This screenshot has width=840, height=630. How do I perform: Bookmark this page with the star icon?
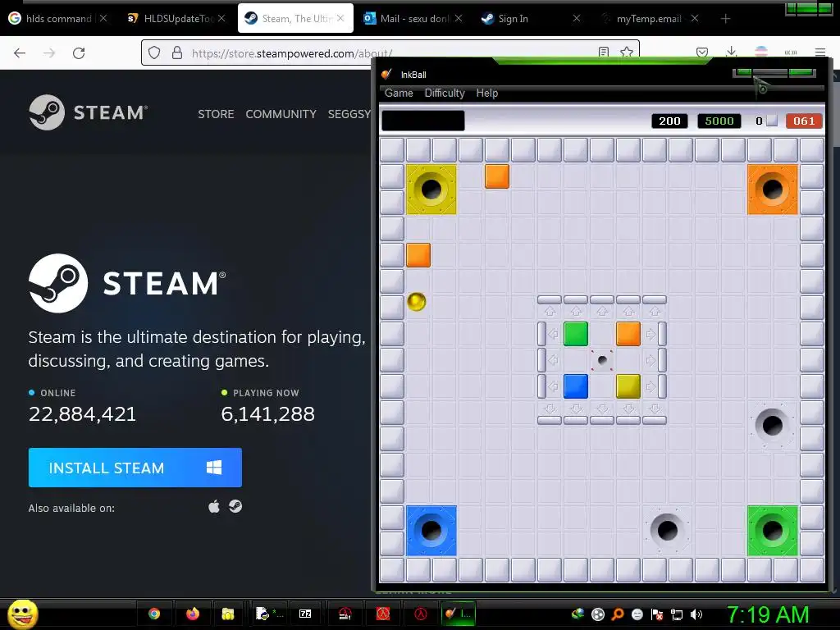point(627,52)
